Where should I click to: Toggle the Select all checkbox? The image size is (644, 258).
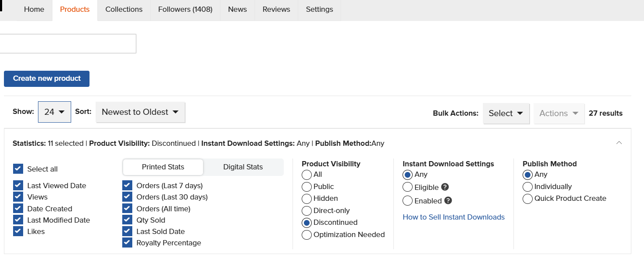point(18,169)
